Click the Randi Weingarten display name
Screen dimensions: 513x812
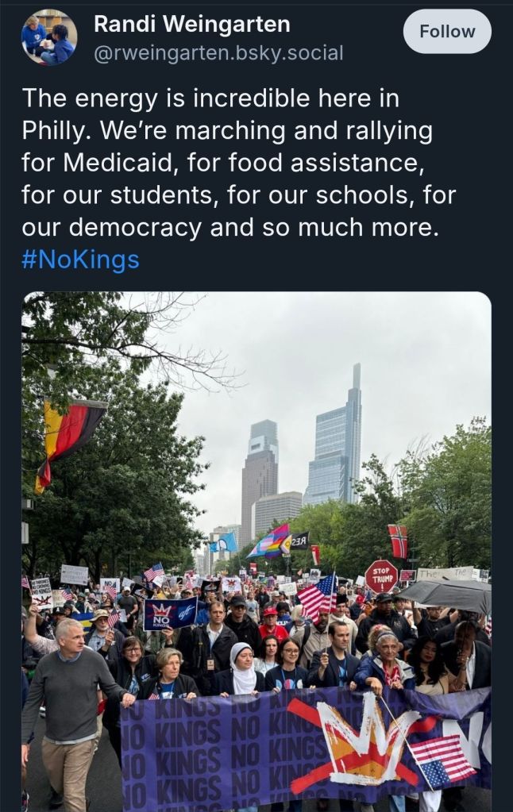pyautogui.click(x=191, y=24)
